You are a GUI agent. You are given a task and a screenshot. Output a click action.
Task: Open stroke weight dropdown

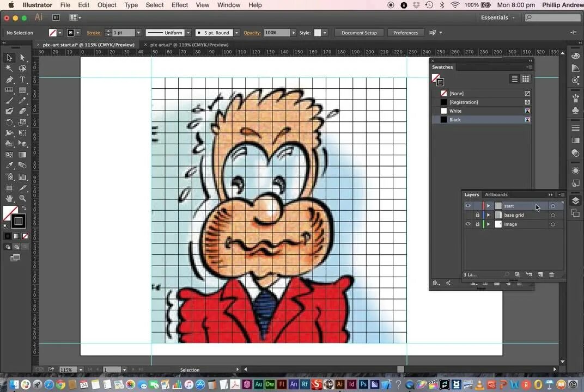[138, 33]
